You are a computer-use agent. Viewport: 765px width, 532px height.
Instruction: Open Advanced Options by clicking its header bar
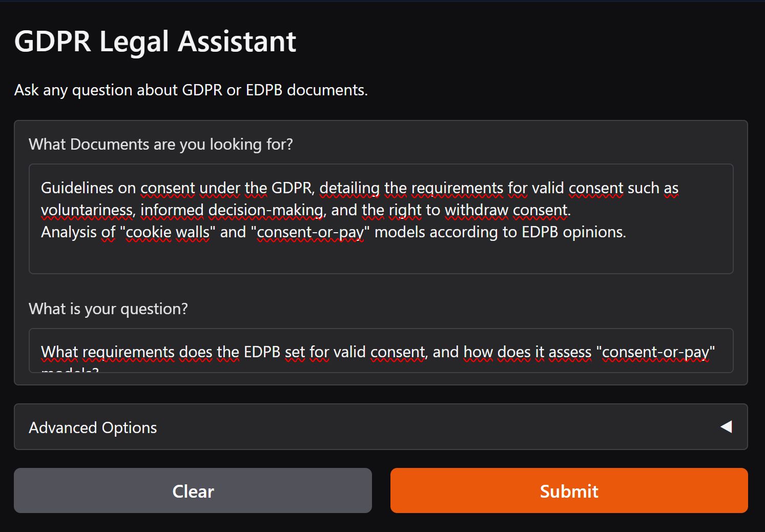coord(382,427)
